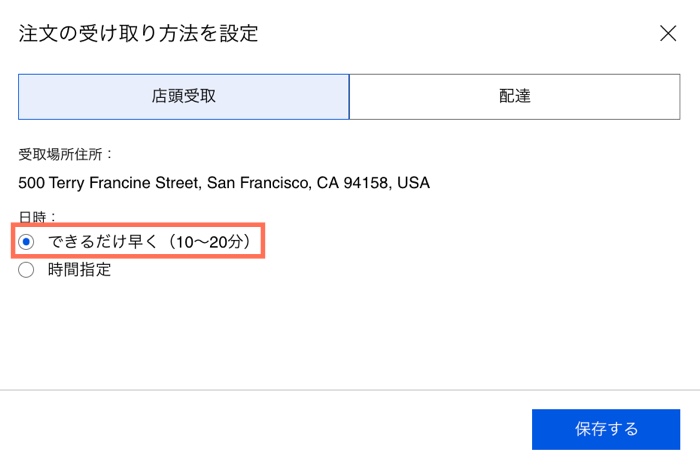Close the pickup method dialog
This screenshot has height=468, width=700.
click(668, 33)
